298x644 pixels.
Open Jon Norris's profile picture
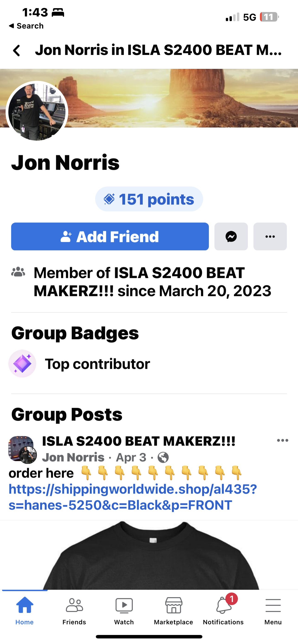(37, 112)
